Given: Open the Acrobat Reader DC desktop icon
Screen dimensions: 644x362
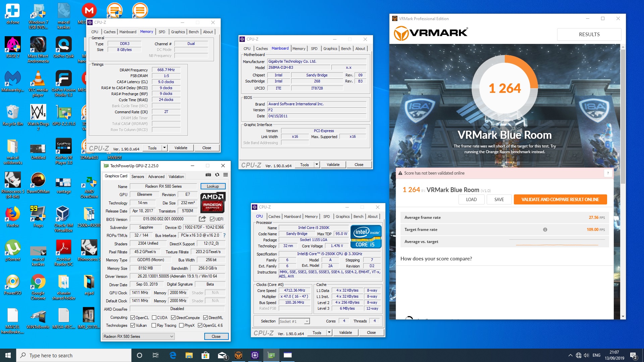Looking at the screenshot, I should 63,253.
